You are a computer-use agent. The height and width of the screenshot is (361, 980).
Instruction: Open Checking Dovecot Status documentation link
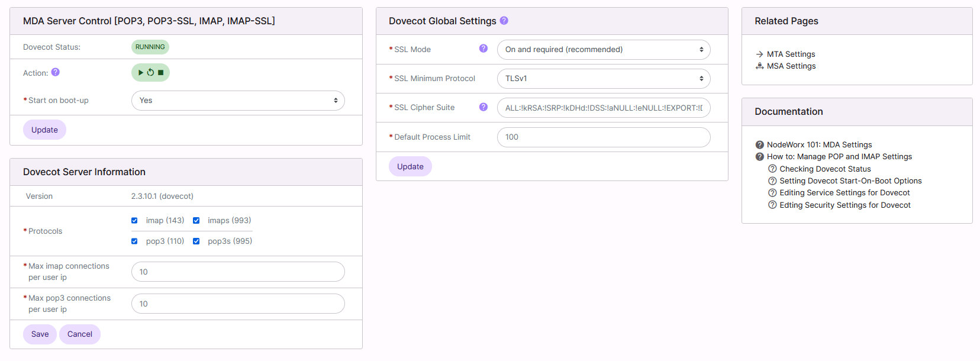point(825,169)
